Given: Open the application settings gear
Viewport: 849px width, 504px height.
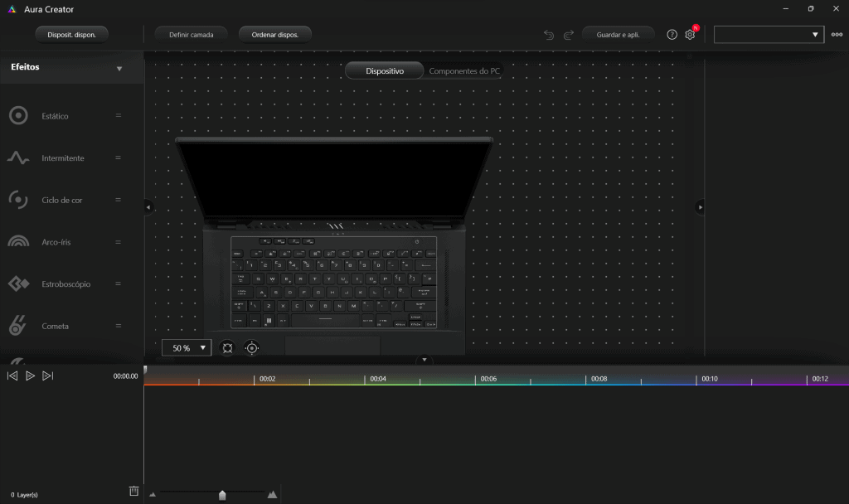Looking at the screenshot, I should coord(690,34).
